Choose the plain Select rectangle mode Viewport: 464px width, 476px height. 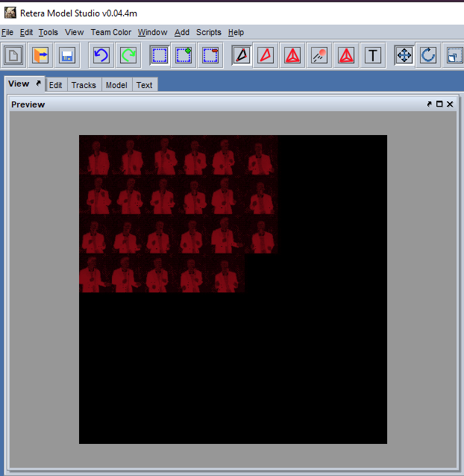click(x=160, y=55)
